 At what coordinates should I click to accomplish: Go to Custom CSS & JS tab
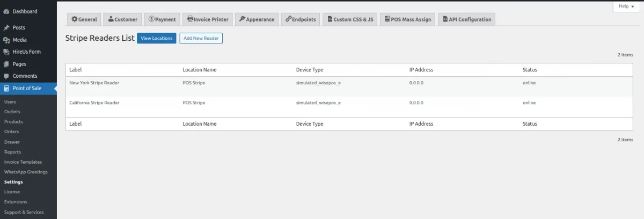pos(350,19)
